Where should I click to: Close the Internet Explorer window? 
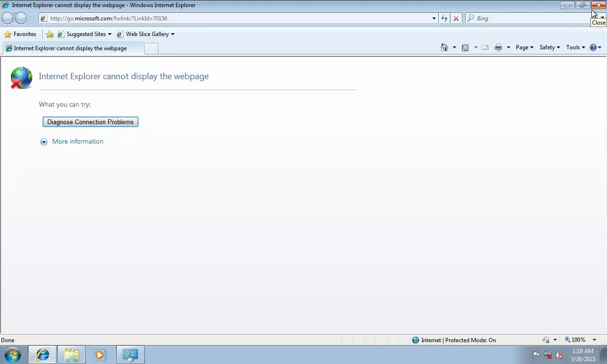coord(598,5)
